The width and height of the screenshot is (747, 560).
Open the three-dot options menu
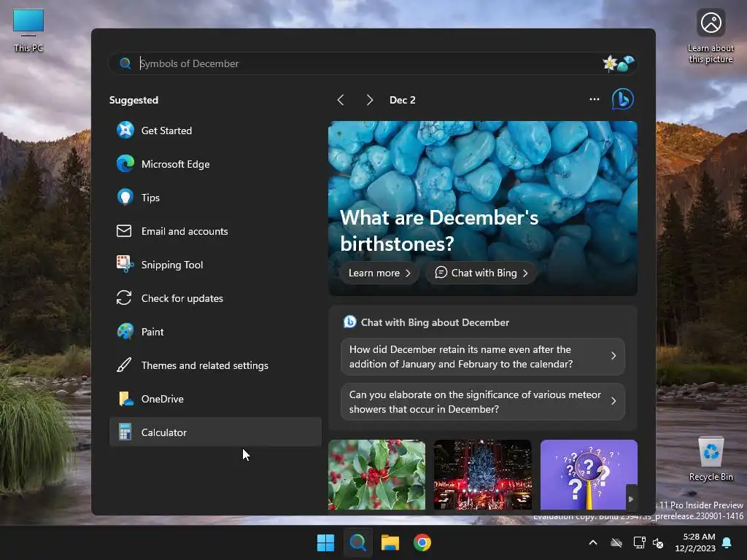[594, 99]
